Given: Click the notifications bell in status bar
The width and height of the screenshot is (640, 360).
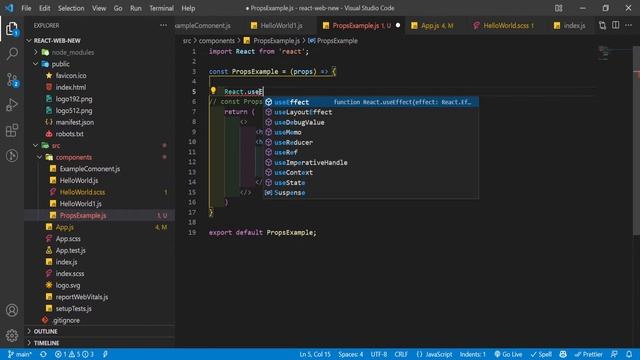Looking at the screenshot, I should (629, 354).
